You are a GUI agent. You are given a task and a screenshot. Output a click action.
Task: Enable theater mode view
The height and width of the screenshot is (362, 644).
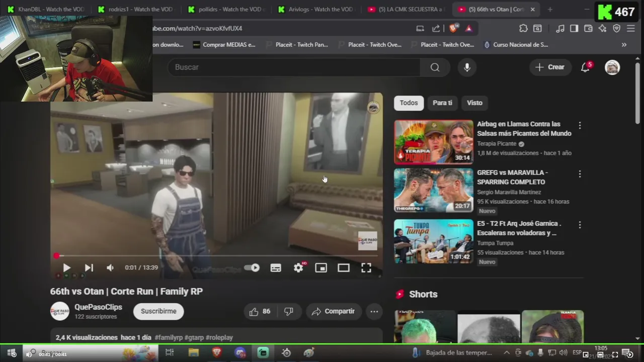[344, 268]
